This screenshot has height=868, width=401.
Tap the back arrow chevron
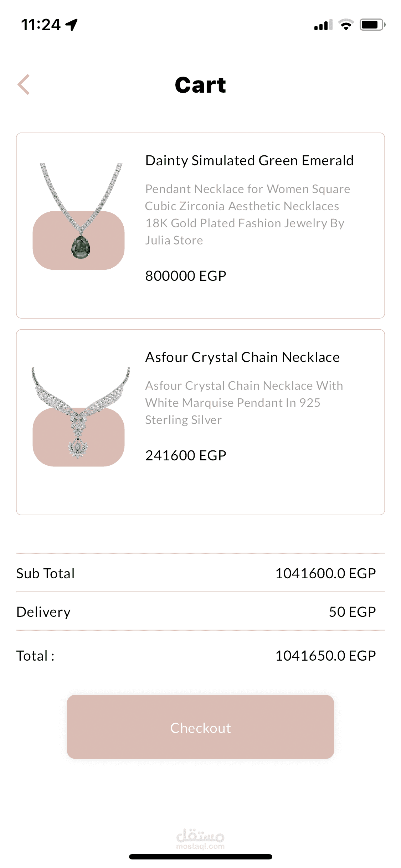click(x=24, y=85)
